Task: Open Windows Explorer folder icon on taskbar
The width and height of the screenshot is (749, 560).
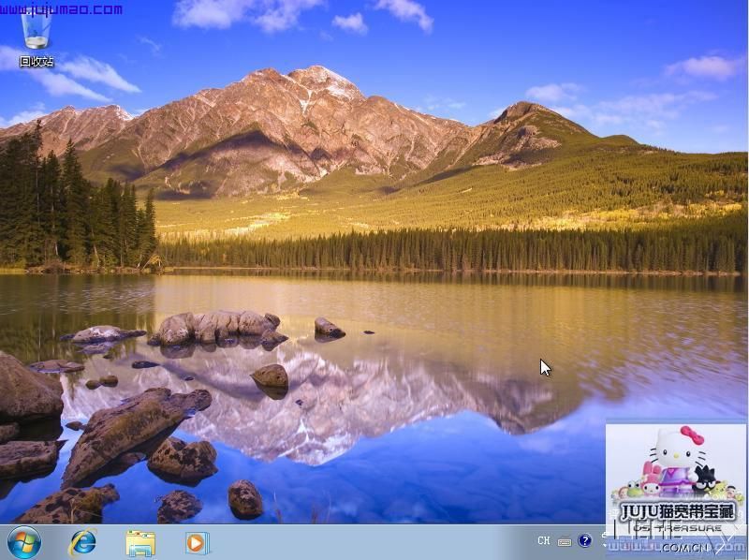Action: pyautogui.click(x=140, y=542)
